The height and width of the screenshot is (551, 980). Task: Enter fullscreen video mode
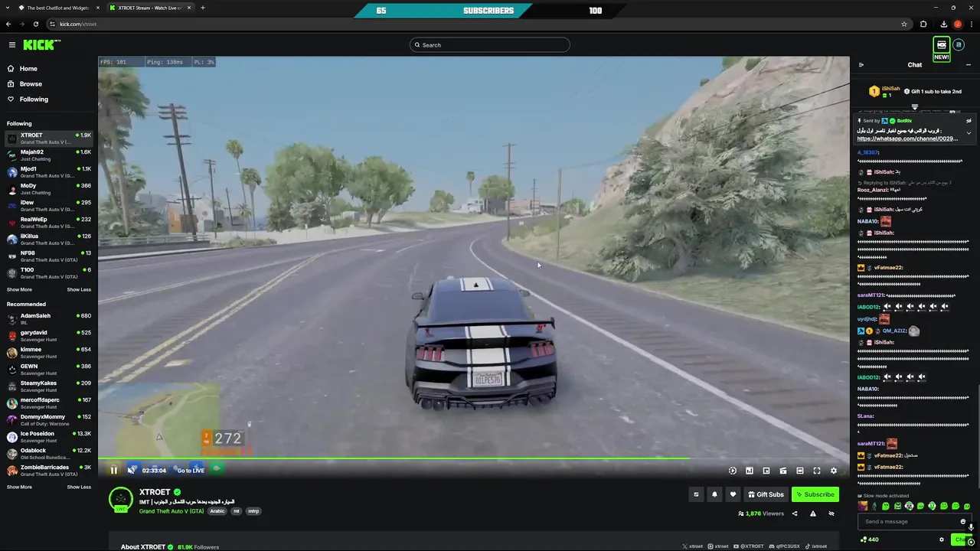pos(817,471)
